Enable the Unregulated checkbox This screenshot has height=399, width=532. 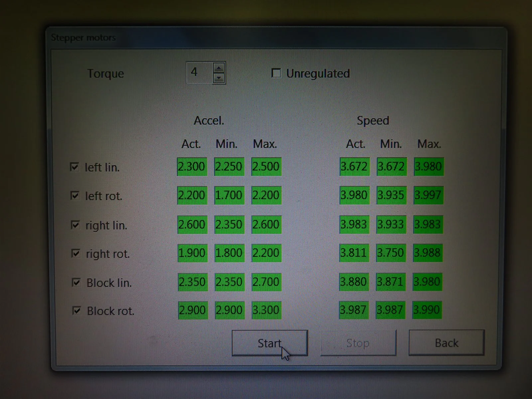point(276,73)
